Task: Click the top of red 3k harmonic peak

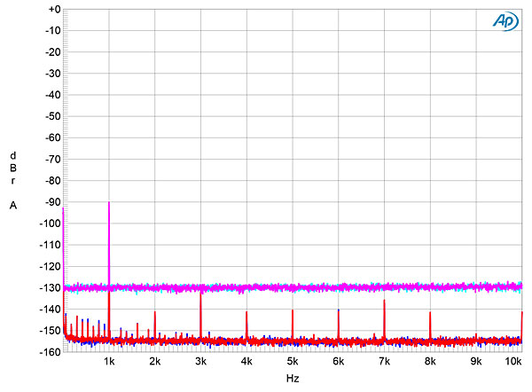Action: [200, 294]
